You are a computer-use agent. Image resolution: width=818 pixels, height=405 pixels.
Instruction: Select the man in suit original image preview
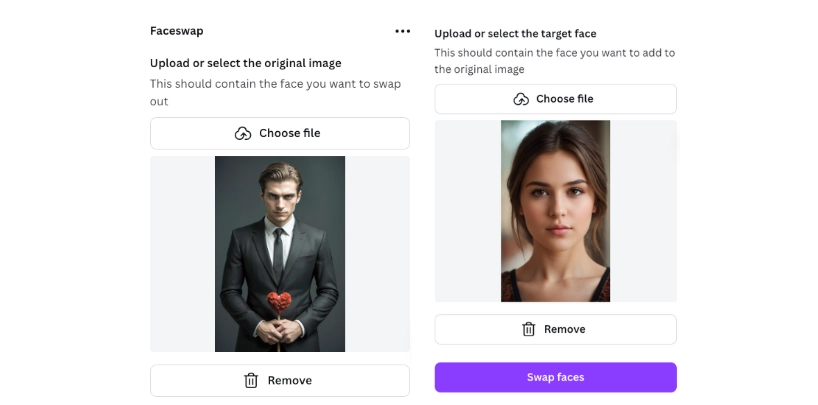[x=280, y=254]
